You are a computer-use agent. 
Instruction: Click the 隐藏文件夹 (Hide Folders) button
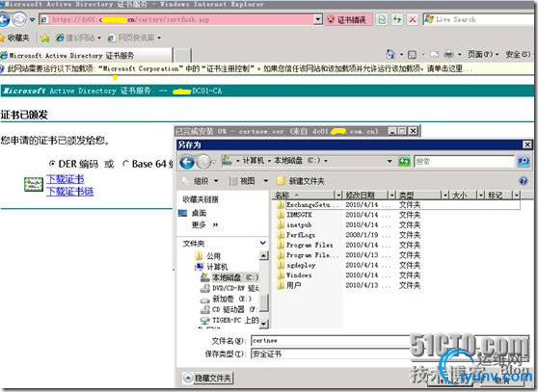[208, 378]
